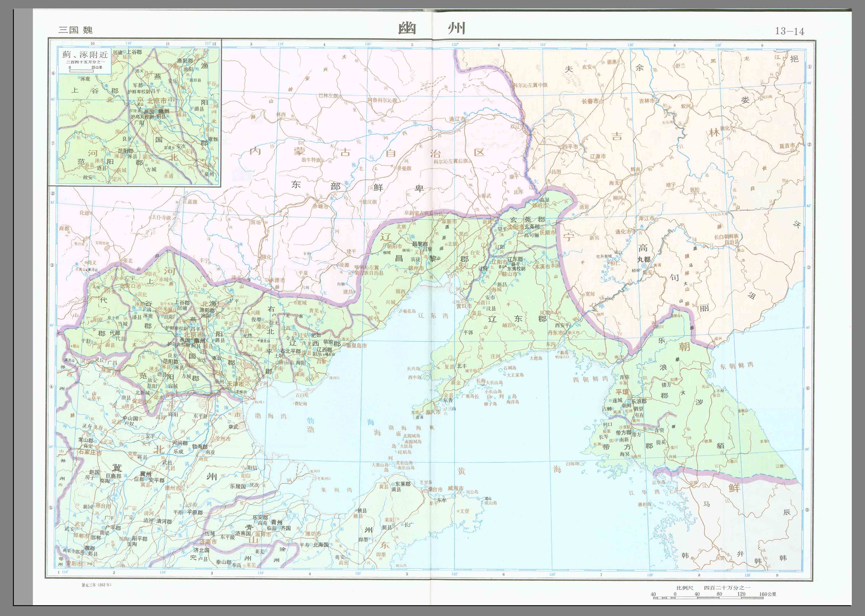Click the '辽源市' city label
This screenshot has width=865, height=616.
(x=597, y=156)
